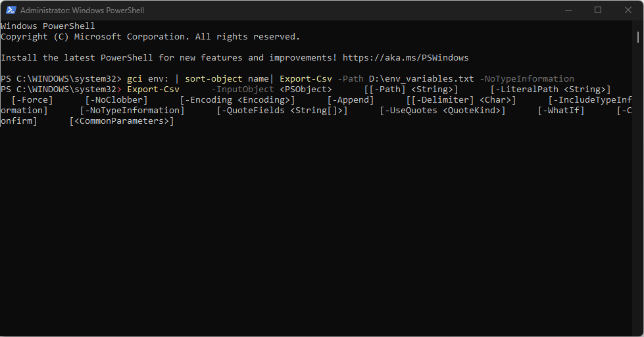
Task: Open the https://aka.ms/PSWindows link
Action: tap(406, 58)
